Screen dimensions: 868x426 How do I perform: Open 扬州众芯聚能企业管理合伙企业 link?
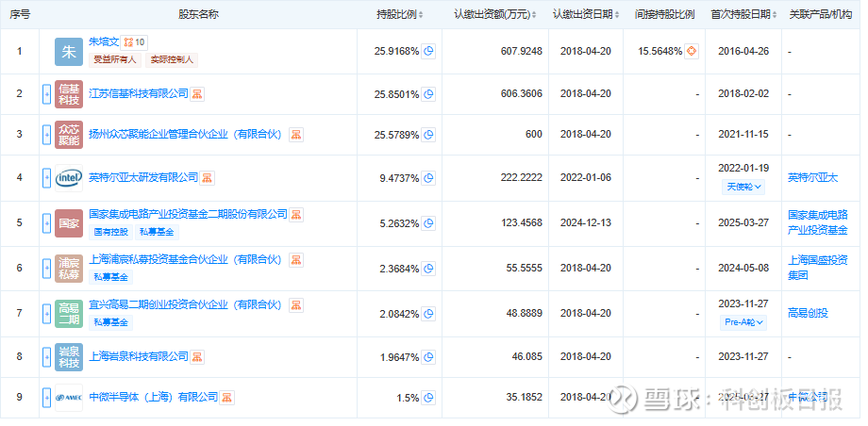click(186, 134)
